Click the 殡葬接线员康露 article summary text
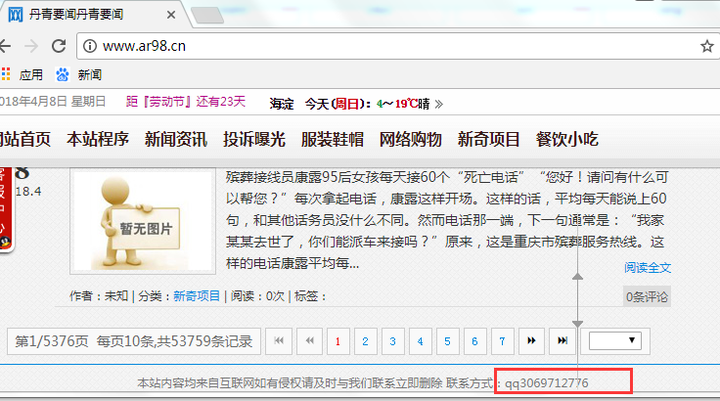Viewport: 720px width, 401px height. coord(447,220)
